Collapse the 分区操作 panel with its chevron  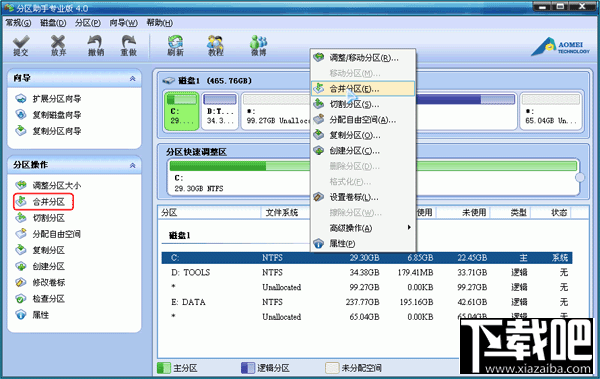(x=132, y=165)
